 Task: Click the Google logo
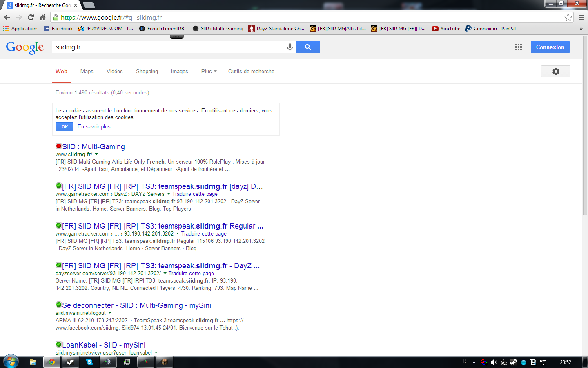point(25,47)
